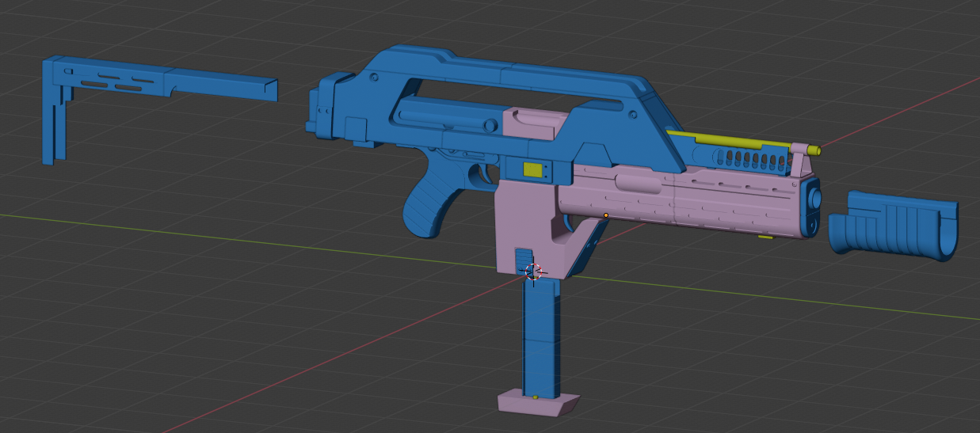Image resolution: width=980 pixels, height=433 pixels.
Task: Click the blue muzzle cap on shroud
Action: click(814, 208)
